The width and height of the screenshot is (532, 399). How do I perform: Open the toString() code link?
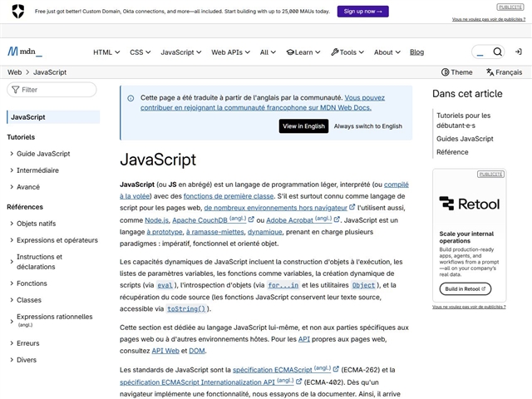(186, 308)
